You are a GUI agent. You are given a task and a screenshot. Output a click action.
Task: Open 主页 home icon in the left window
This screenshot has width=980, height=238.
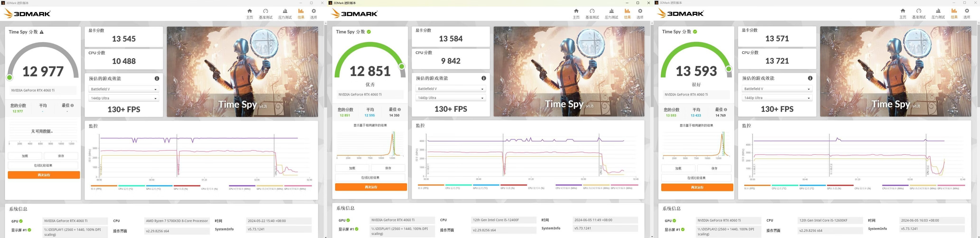coord(250,13)
